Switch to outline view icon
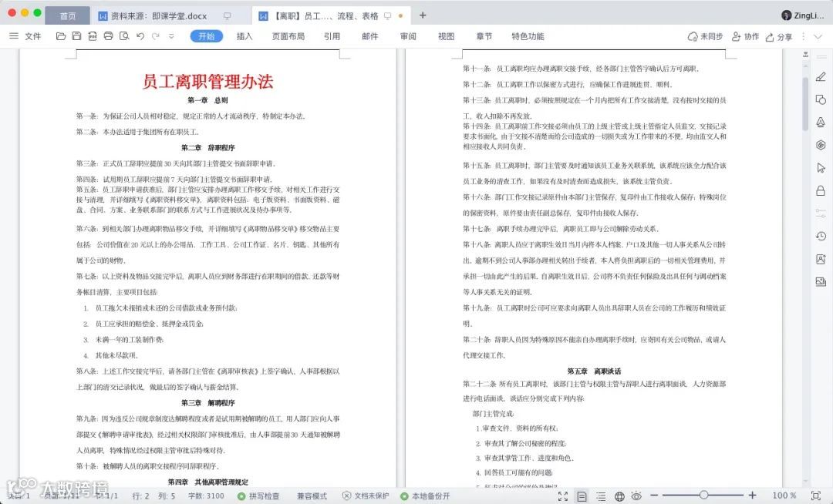 601,496
